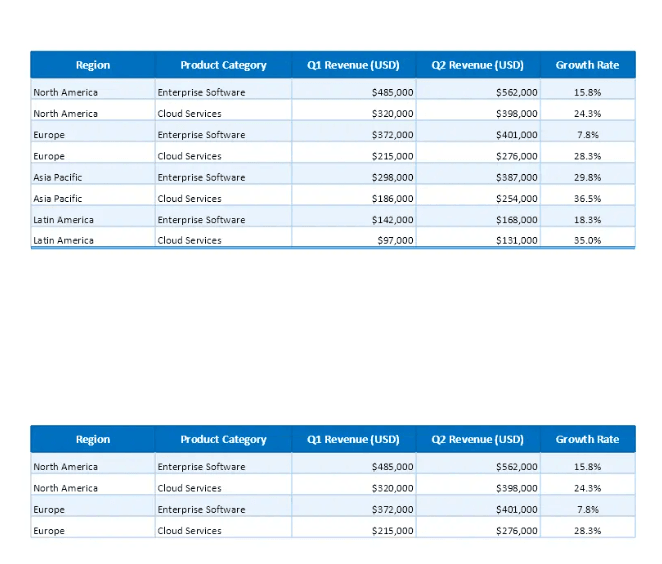Click the Region header in top table
The height and width of the screenshot is (564, 662).
(92, 65)
